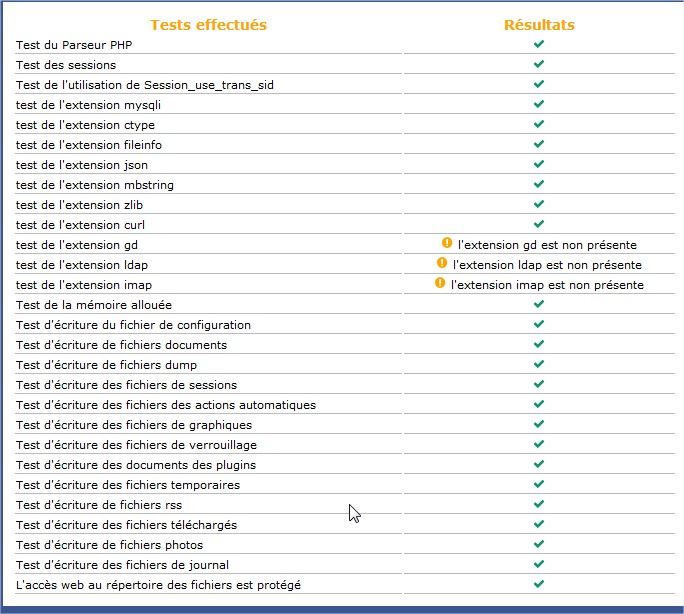Click the checkmark for extension json

(x=539, y=164)
